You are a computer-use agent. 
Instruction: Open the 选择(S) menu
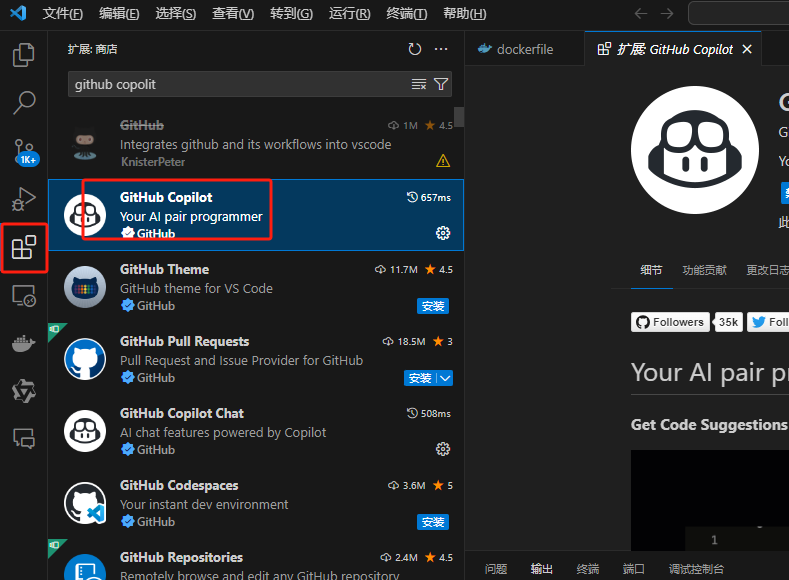(x=176, y=14)
